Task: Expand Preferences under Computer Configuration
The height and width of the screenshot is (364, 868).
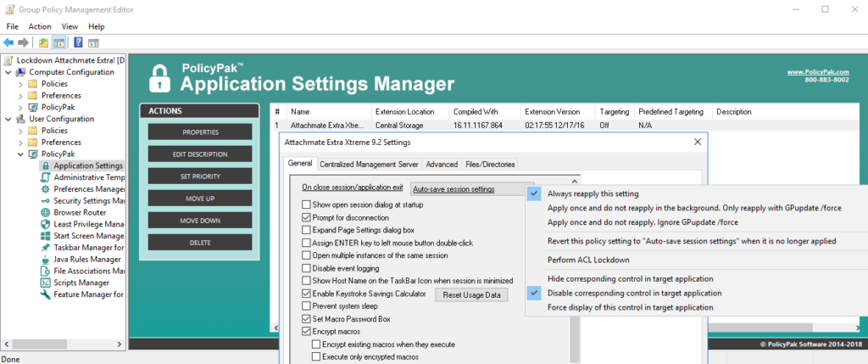Action: [x=20, y=95]
